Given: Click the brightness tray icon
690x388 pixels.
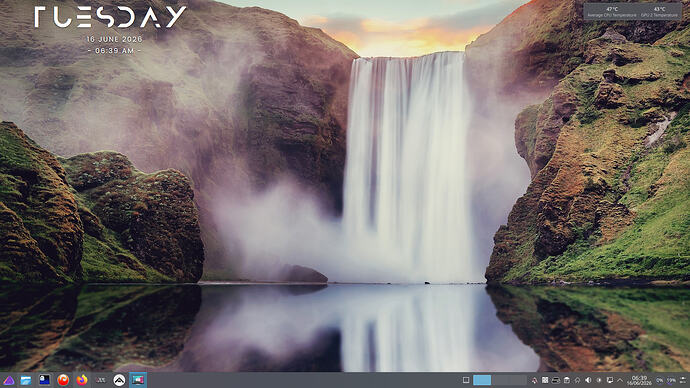Looking at the screenshot, I should point(599,380).
